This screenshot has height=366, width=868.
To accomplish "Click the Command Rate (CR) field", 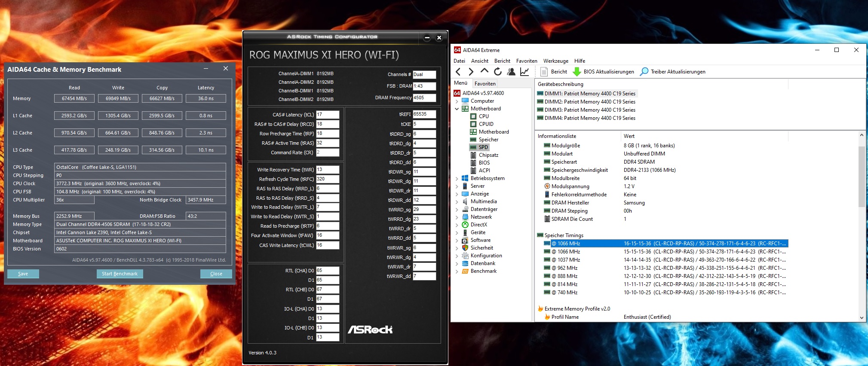I will coord(328,152).
